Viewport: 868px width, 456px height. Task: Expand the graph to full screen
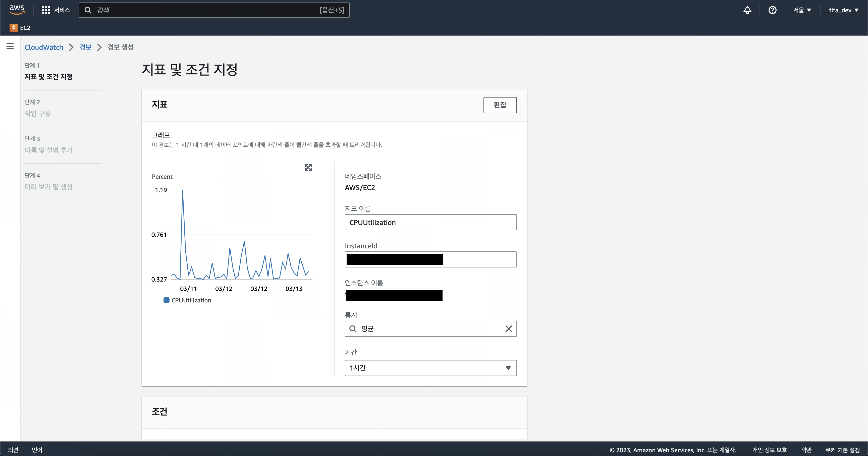pyautogui.click(x=308, y=167)
